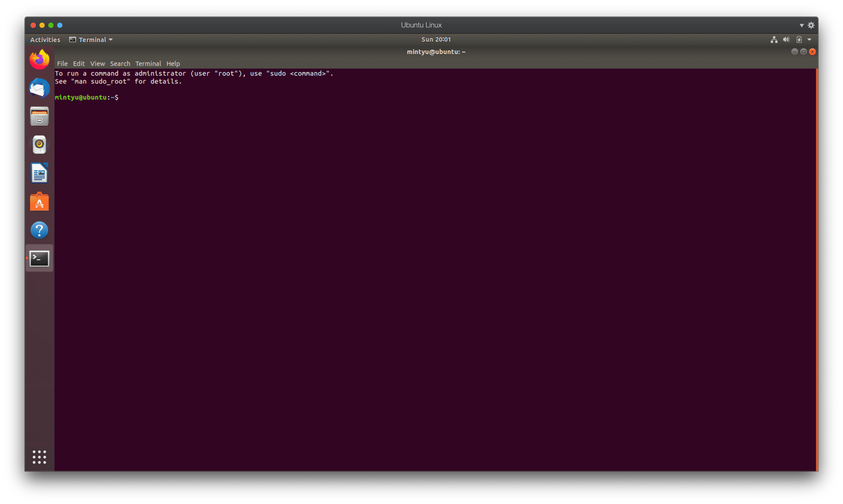
Task: Open the Sun 20:01 clock calendar
Action: click(x=436, y=39)
